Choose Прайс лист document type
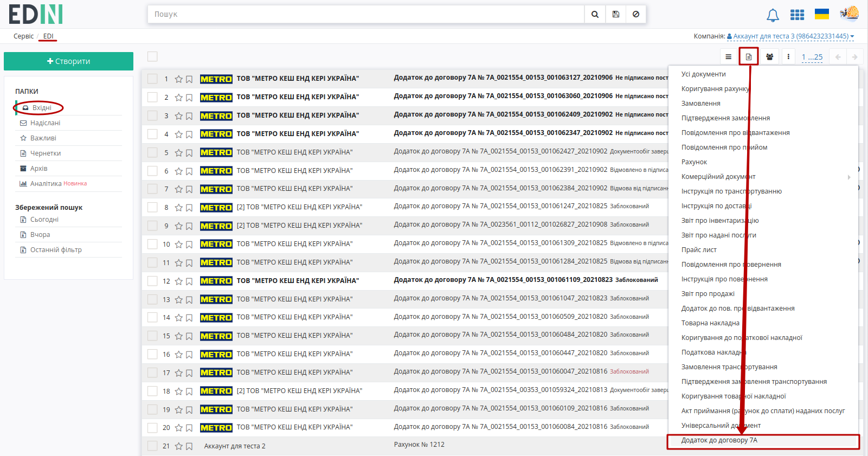This screenshot has height=456, width=868. (699, 250)
